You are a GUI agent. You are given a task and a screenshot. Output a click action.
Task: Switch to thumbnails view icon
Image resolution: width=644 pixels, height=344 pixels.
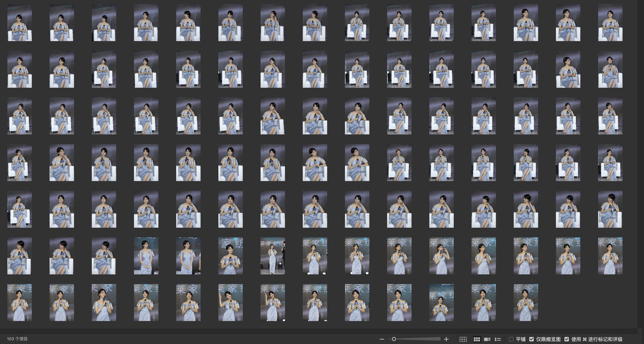pos(477,339)
